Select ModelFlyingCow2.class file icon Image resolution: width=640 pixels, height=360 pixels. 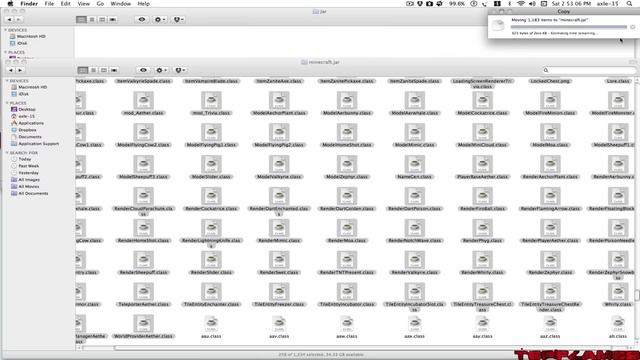coord(144,133)
